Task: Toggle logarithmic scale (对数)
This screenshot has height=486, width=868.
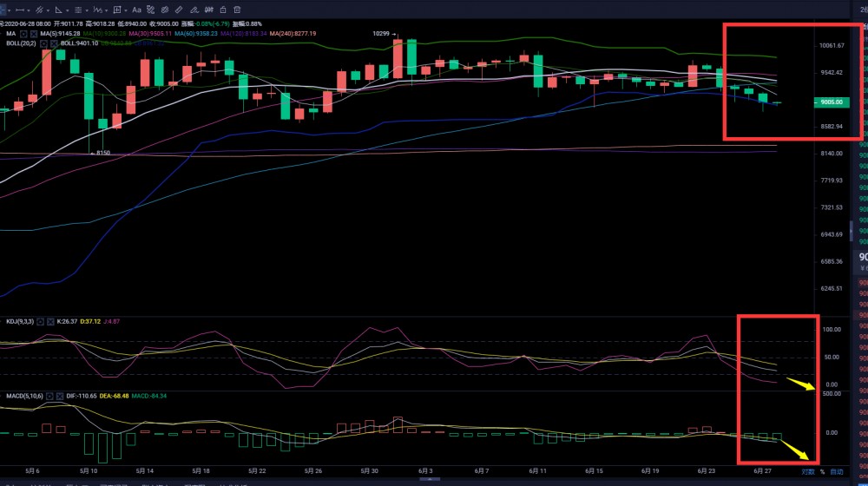Action: (808, 472)
